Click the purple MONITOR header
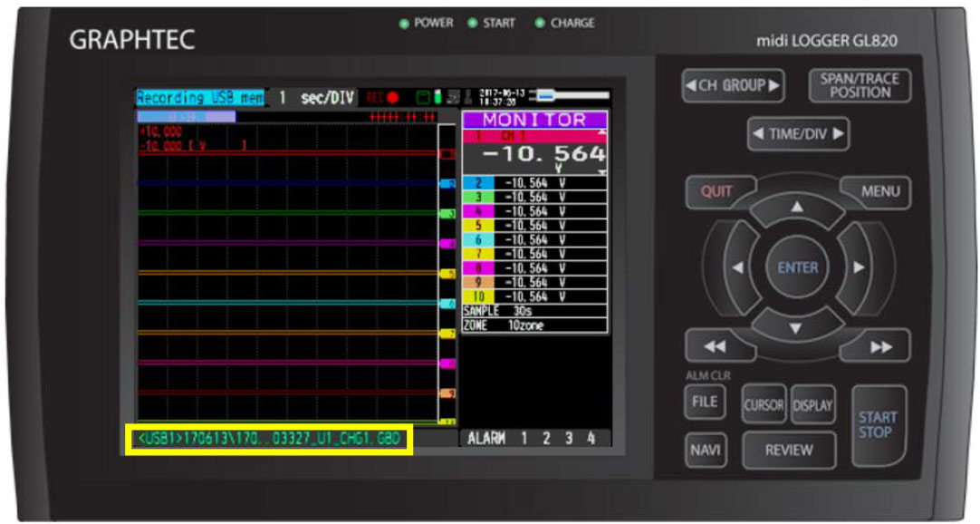 tap(534, 120)
